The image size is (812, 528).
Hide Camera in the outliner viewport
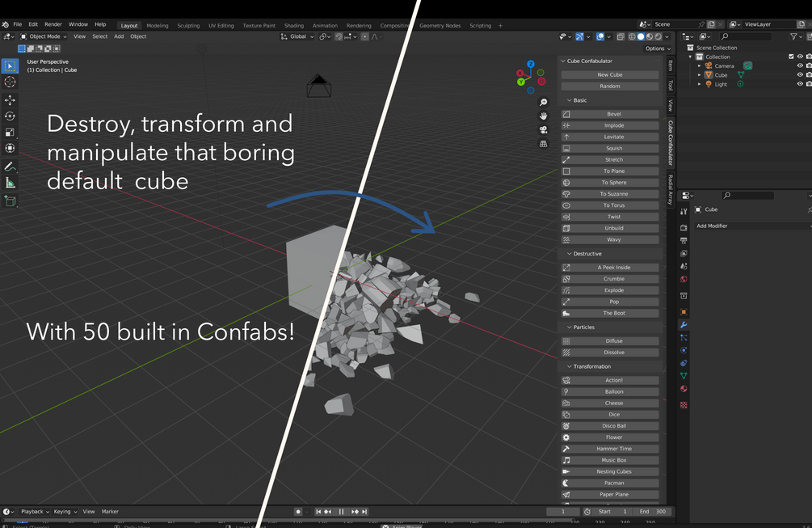800,65
